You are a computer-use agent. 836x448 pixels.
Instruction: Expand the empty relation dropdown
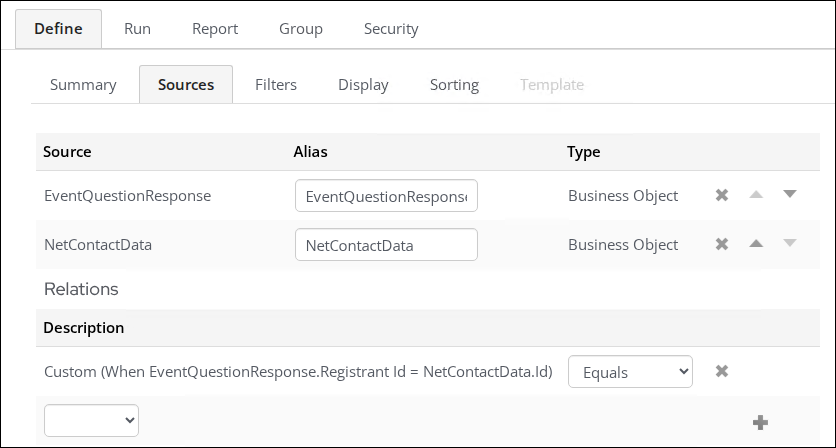(91, 421)
